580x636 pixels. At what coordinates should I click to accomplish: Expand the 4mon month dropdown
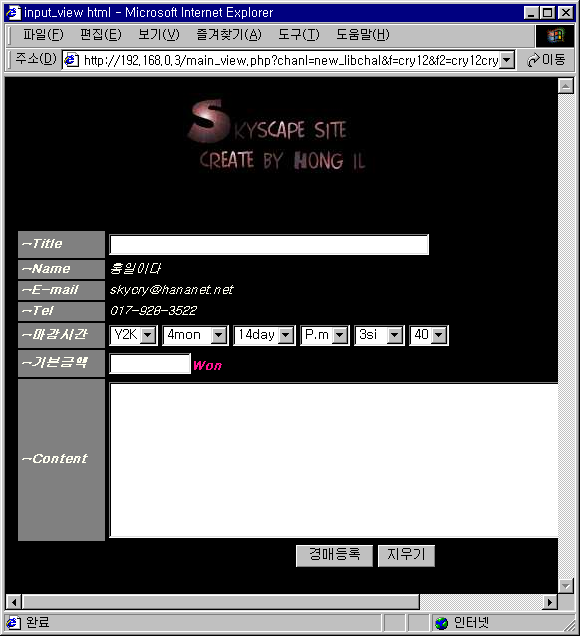pyautogui.click(x=195, y=335)
